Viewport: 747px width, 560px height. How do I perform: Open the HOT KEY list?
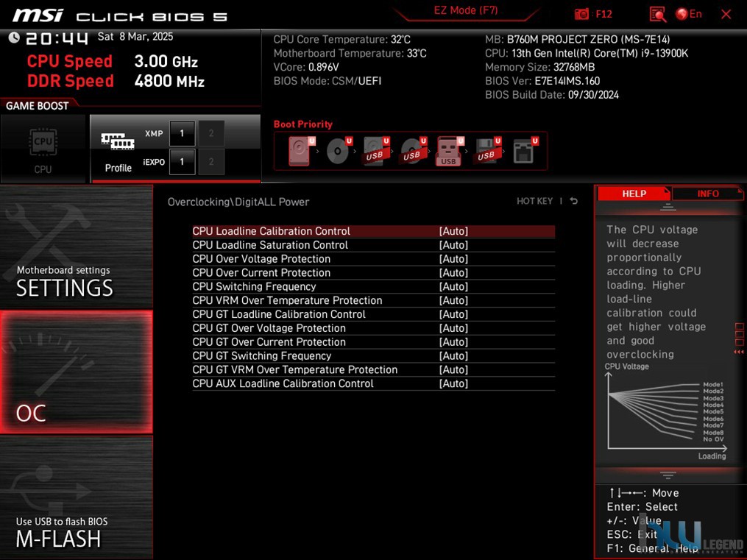coord(534,201)
